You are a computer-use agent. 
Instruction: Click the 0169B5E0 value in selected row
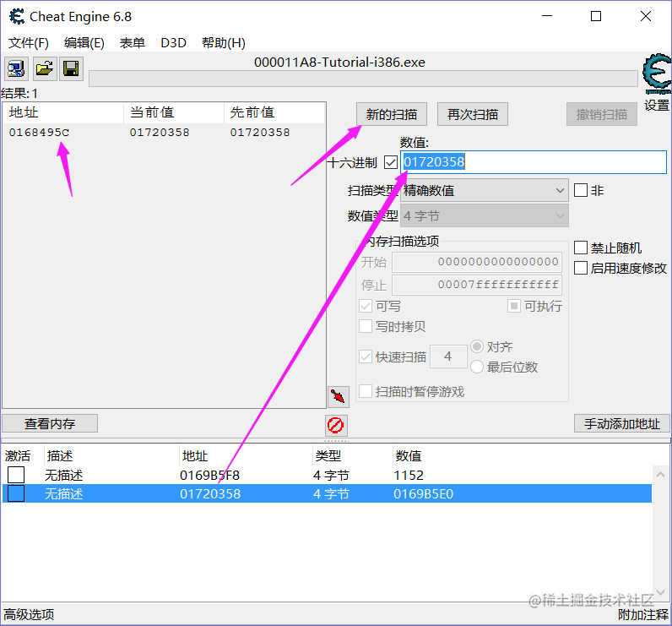coord(423,494)
